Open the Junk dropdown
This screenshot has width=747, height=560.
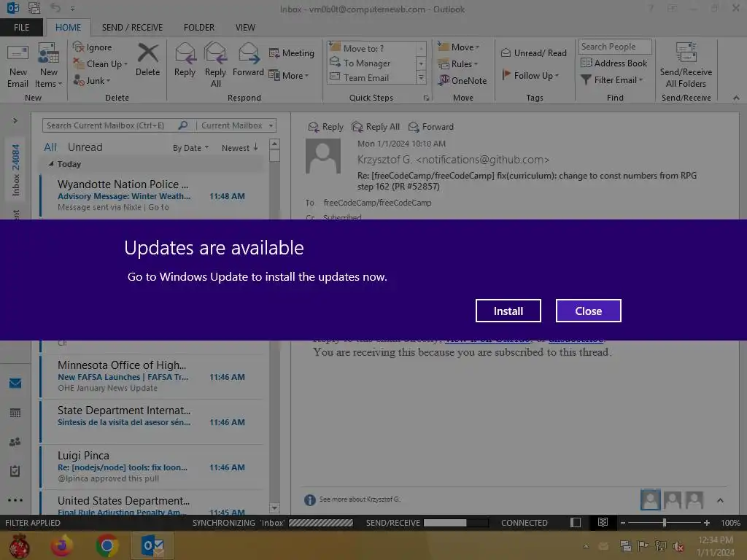(93, 80)
